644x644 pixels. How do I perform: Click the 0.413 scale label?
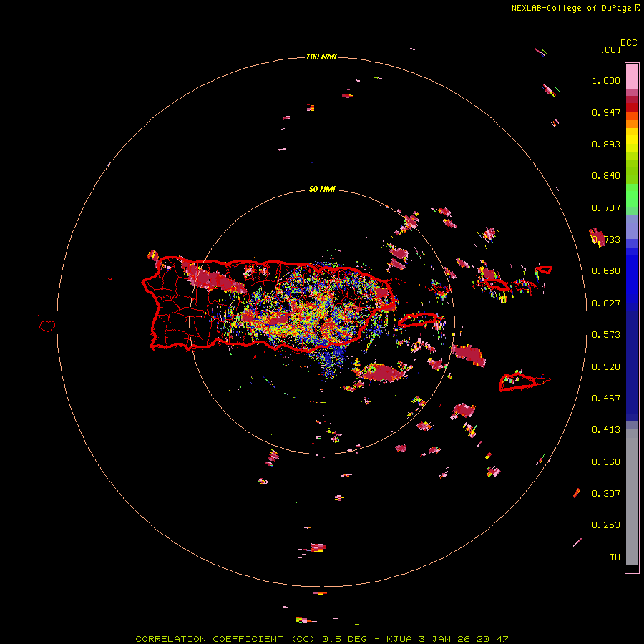click(606, 430)
